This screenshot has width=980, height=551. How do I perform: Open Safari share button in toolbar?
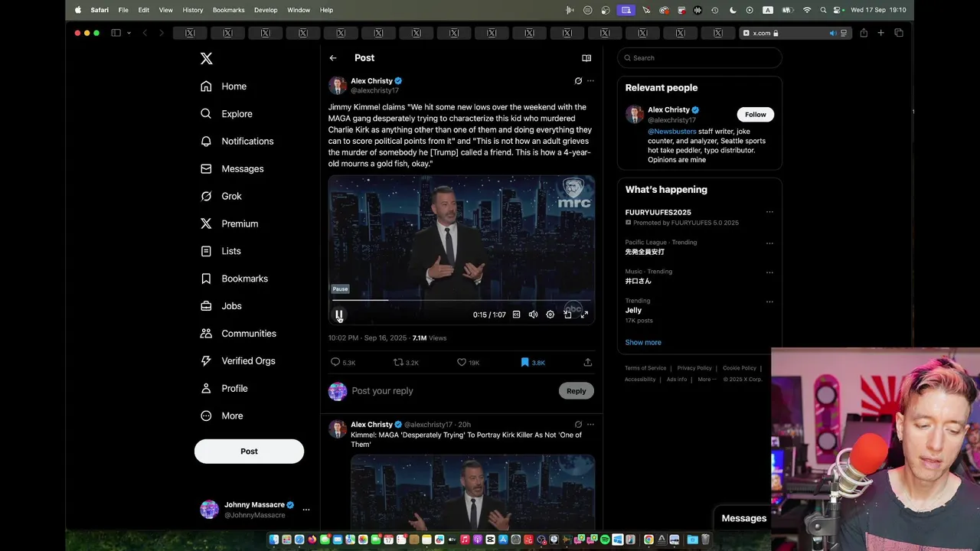864,33
